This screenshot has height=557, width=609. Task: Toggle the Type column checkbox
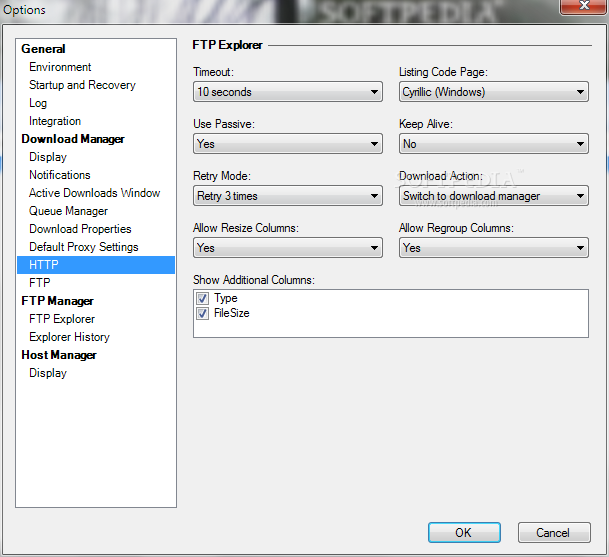202,298
